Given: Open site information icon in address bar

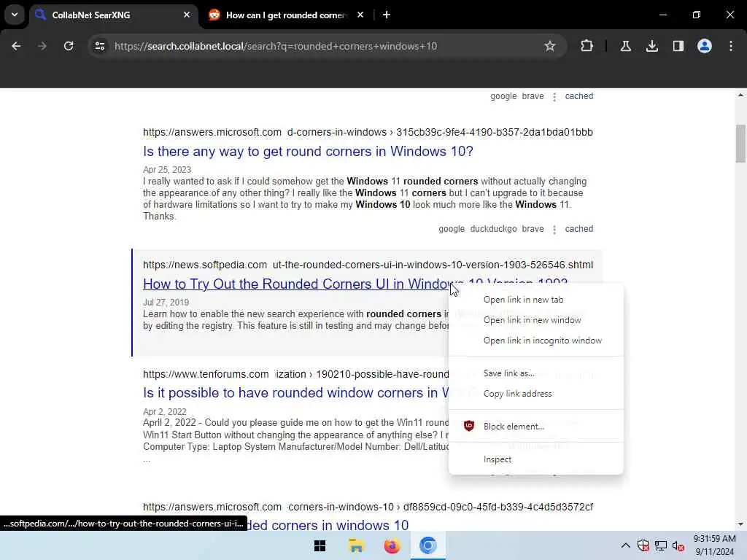Looking at the screenshot, I should 99,46.
